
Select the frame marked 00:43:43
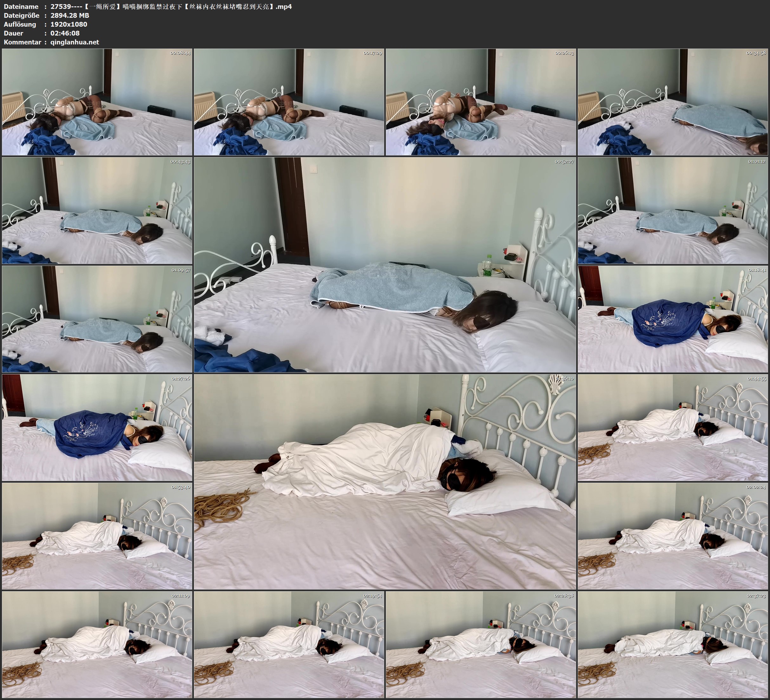97,210
